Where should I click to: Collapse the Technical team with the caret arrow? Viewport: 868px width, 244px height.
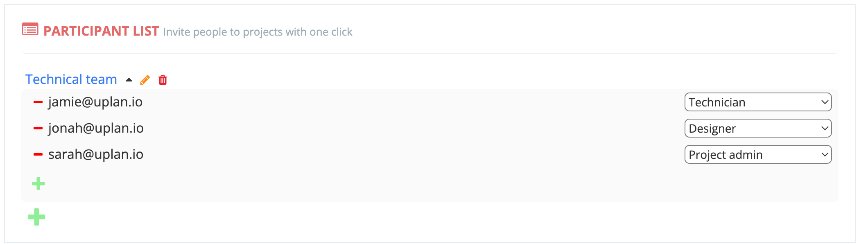(129, 80)
